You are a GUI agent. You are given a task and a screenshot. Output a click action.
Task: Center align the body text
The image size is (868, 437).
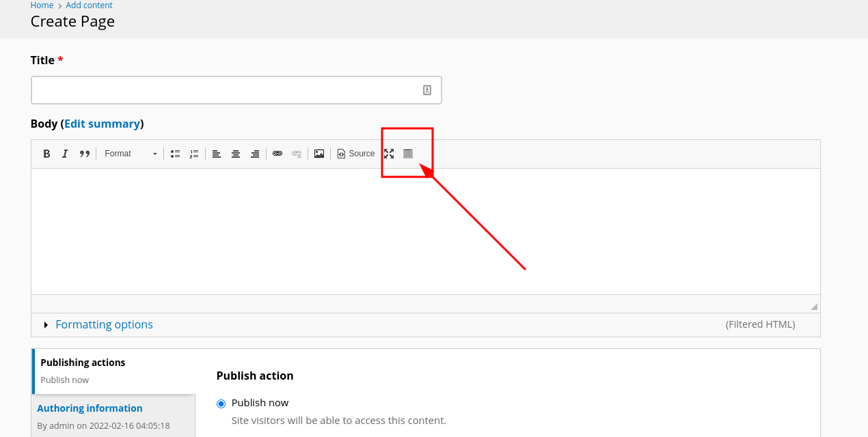coord(236,154)
